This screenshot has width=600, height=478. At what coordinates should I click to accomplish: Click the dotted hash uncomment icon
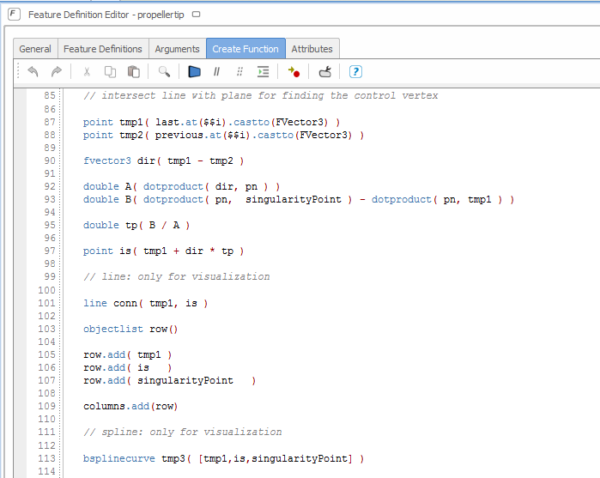point(239,72)
